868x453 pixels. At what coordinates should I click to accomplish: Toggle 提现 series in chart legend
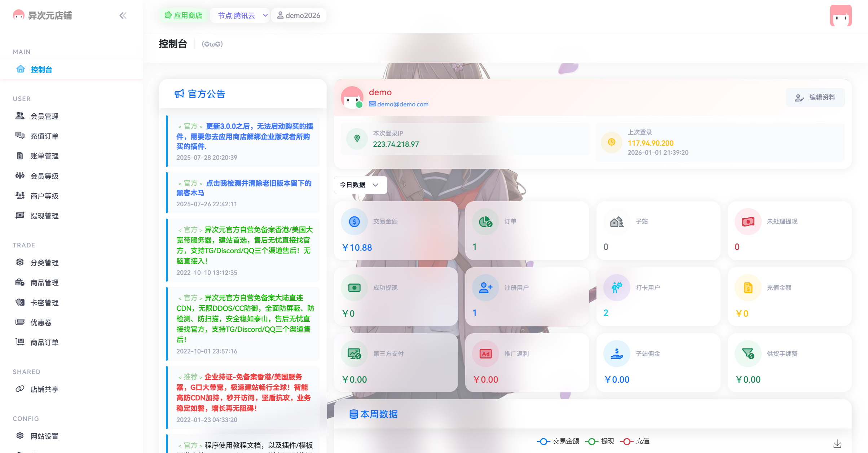(x=600, y=441)
